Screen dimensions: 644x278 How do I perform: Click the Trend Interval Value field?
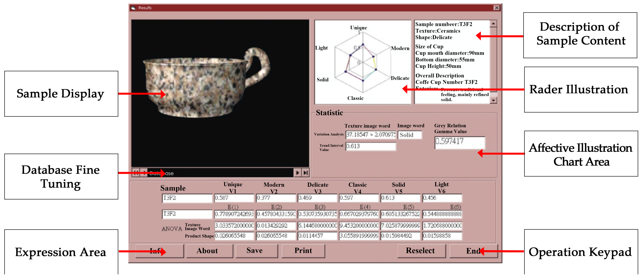point(371,147)
